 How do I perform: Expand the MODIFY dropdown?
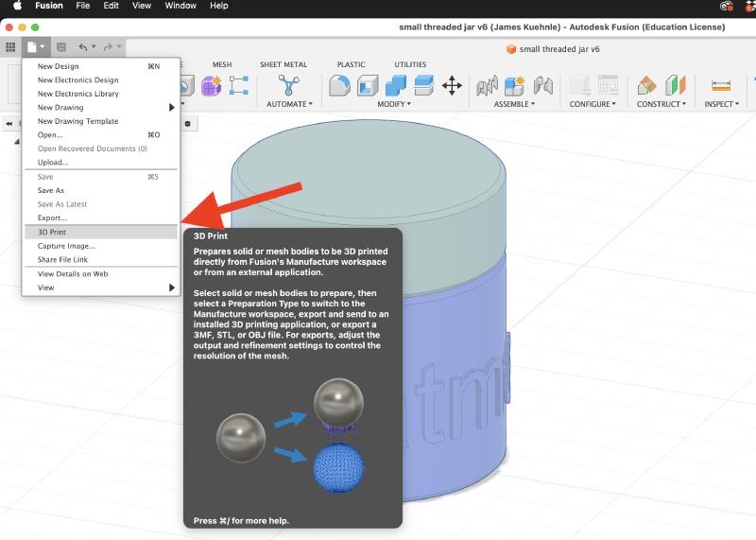click(x=394, y=104)
